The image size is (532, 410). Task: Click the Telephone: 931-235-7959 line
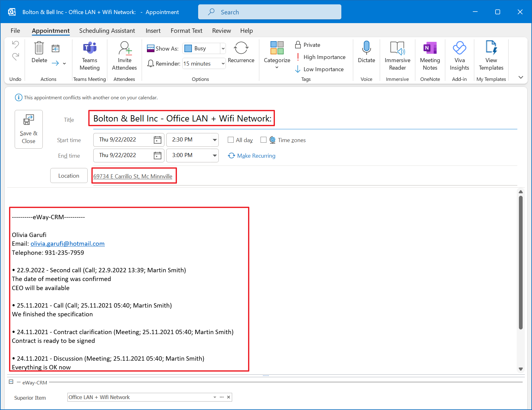(48, 253)
